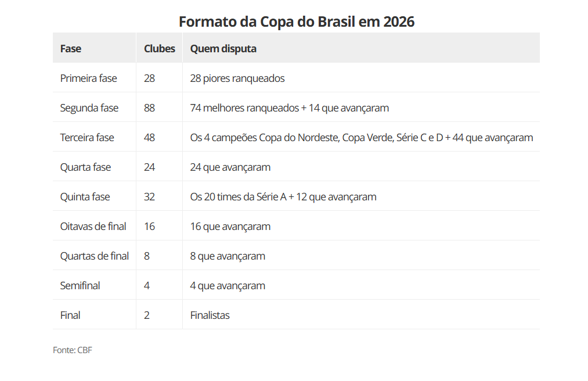588x381 pixels.
Task: Select the 'Quem disputa' column header
Action: [x=223, y=49]
